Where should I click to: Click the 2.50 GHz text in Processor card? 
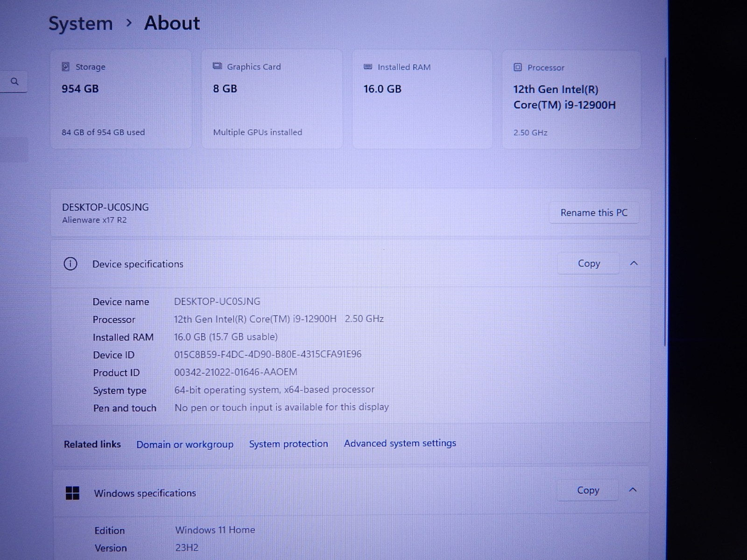pyautogui.click(x=530, y=133)
